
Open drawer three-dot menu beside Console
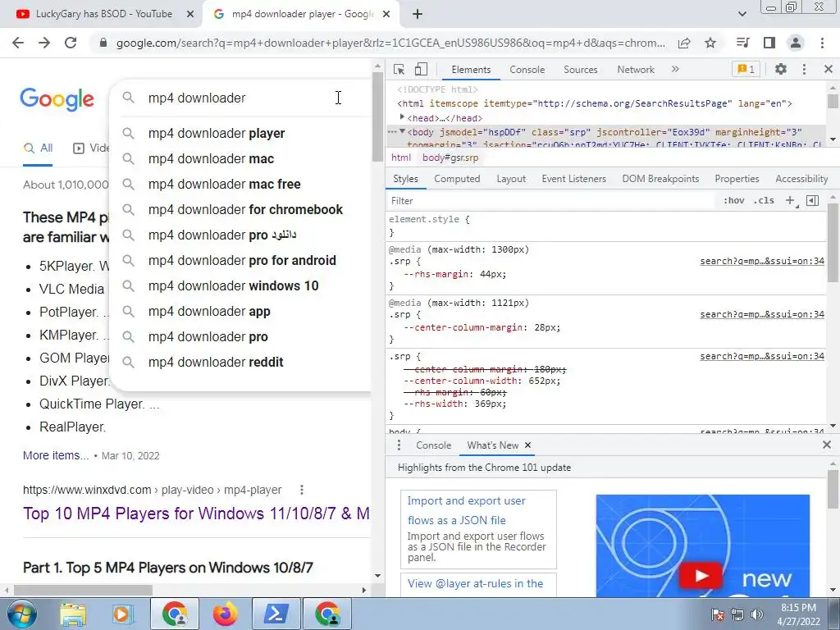(x=399, y=445)
